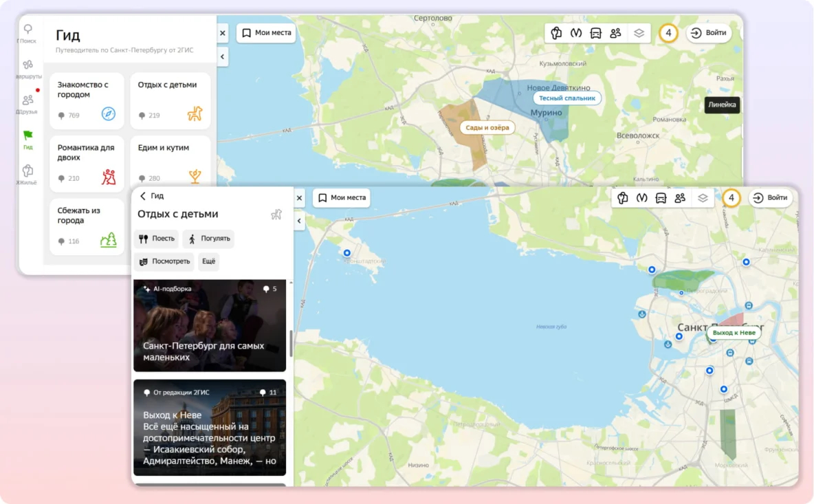This screenshot has width=814, height=504.
Task: Open Поиск in the back window sidebar
Action: [27, 33]
